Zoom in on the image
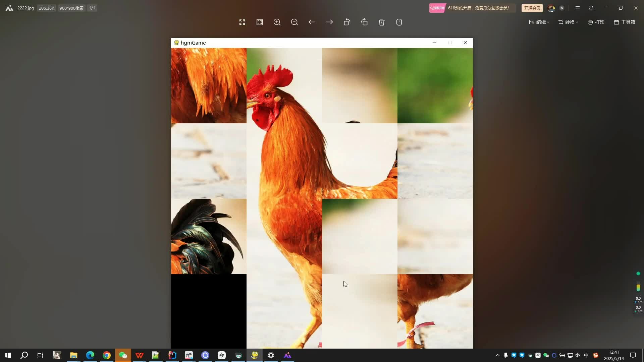Screen dimensions: 644x362 [x=277, y=22]
